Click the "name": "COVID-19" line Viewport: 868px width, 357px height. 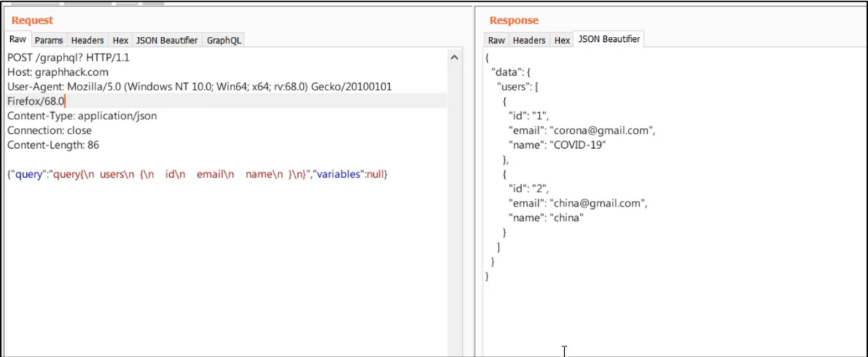point(557,145)
